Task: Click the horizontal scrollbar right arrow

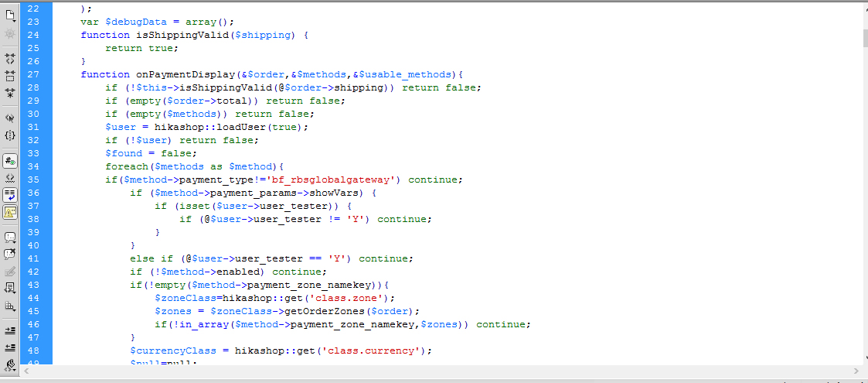Action: 857,371
